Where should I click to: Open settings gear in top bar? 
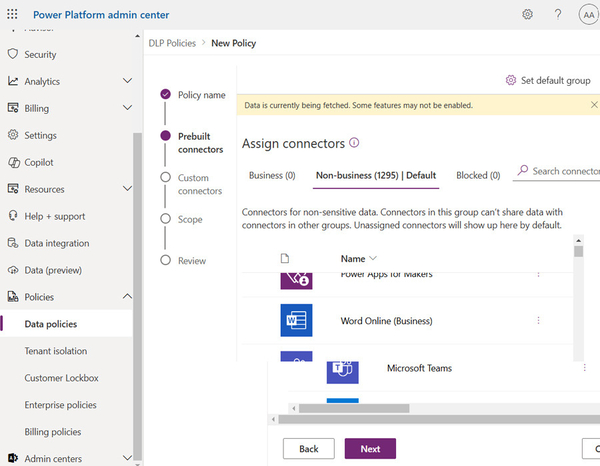coord(527,15)
